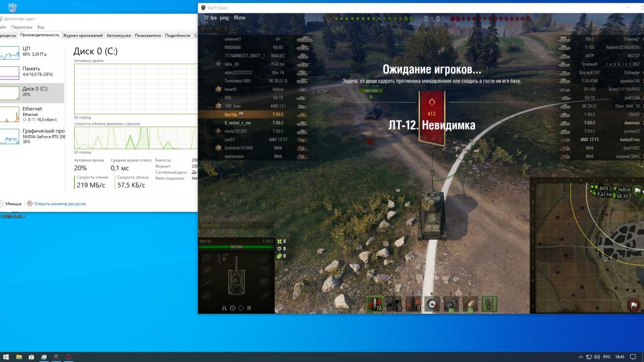Open the Параметры menu in Task Manager
644x362 pixels.
click(x=21, y=27)
